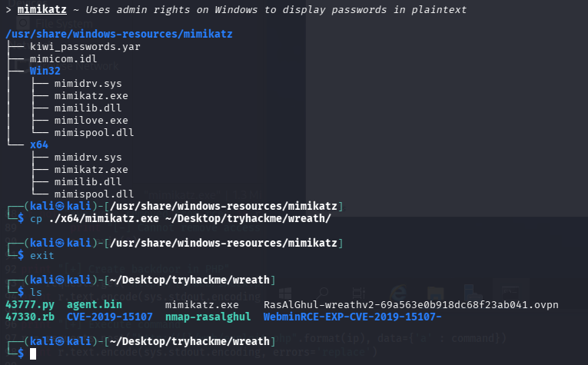Click the nmap-rasalghul entry

pyautogui.click(x=208, y=317)
